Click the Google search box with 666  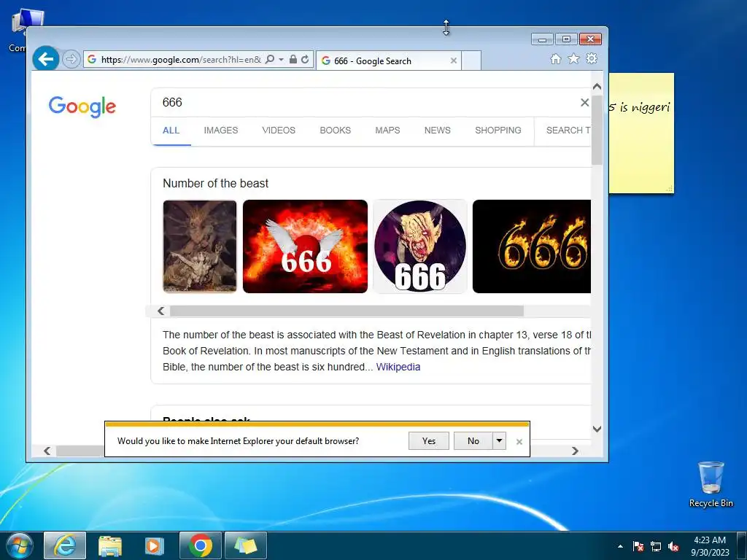point(362,102)
